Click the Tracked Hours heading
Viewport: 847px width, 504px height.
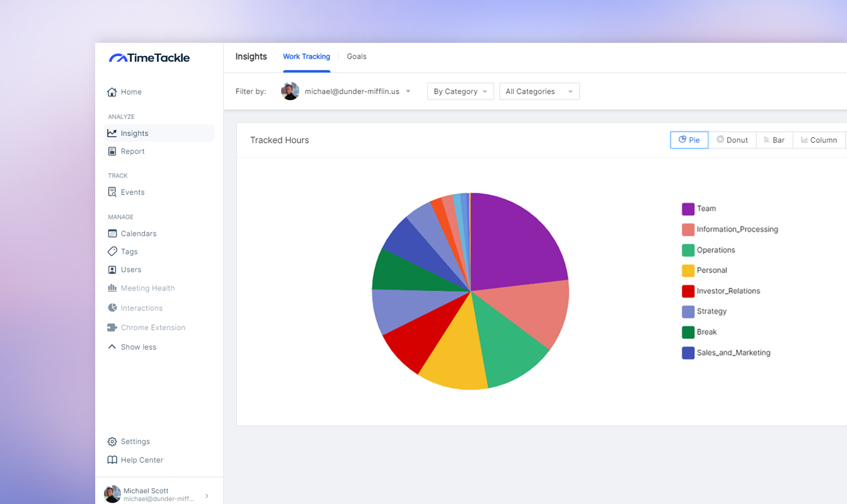click(x=280, y=140)
